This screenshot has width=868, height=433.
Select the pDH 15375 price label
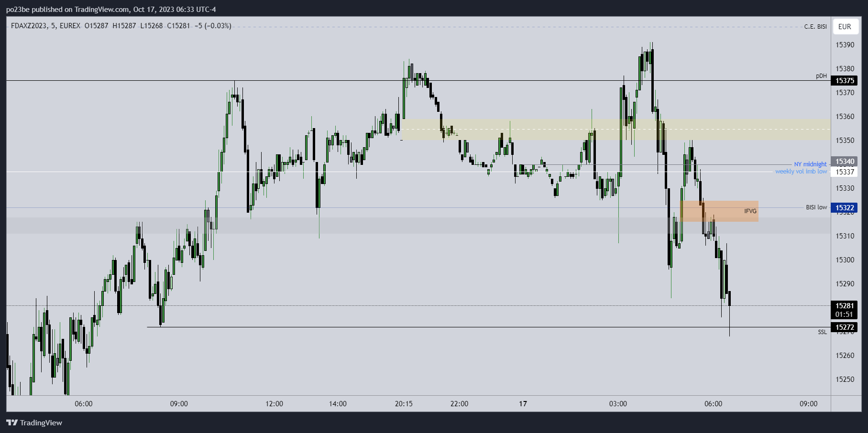point(845,81)
